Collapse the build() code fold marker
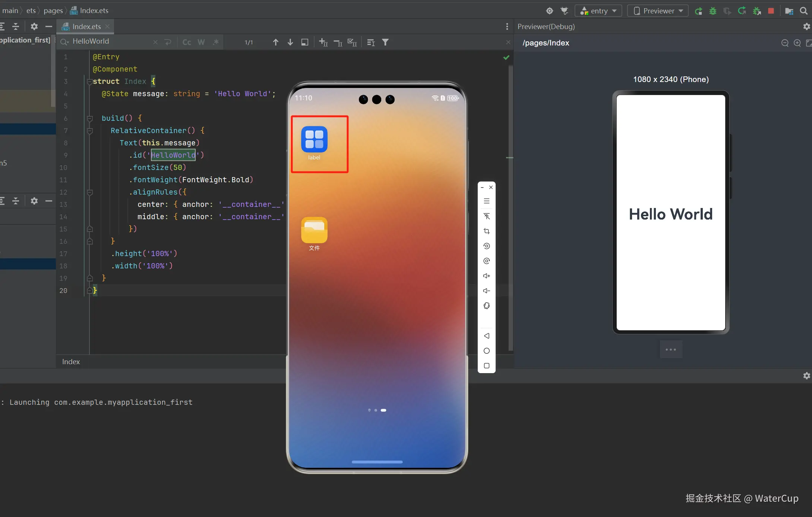Screen dimensions: 812x517 (x=90, y=118)
